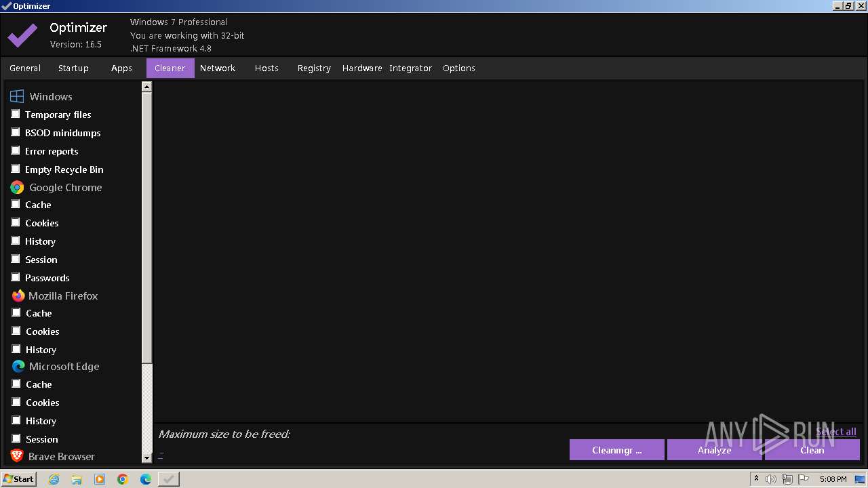
Task: Show hidden tray icons arrow
Action: (x=756, y=479)
